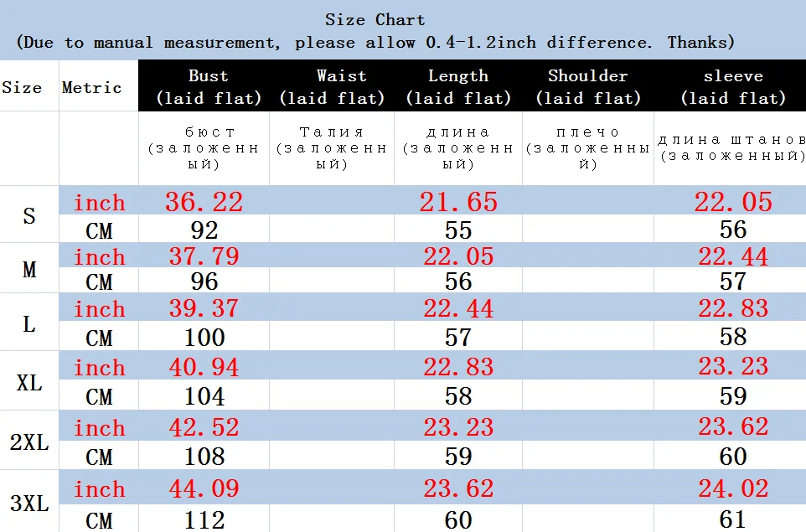
Task: Select the Russian "плечо" subheader cell
Action: 588,148
